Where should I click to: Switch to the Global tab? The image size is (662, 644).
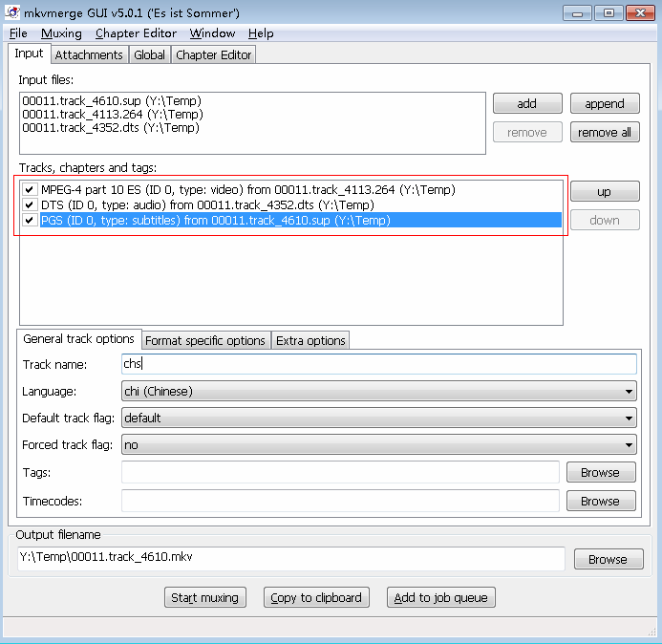tap(149, 54)
